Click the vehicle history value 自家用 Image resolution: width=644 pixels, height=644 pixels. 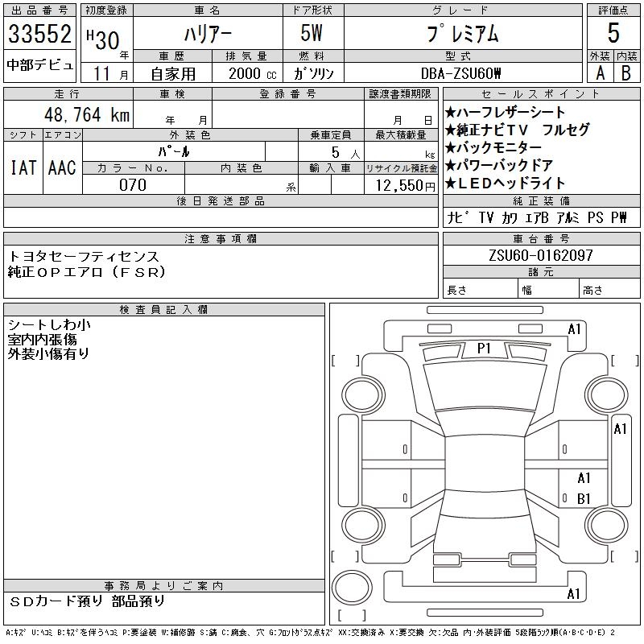pos(173,74)
